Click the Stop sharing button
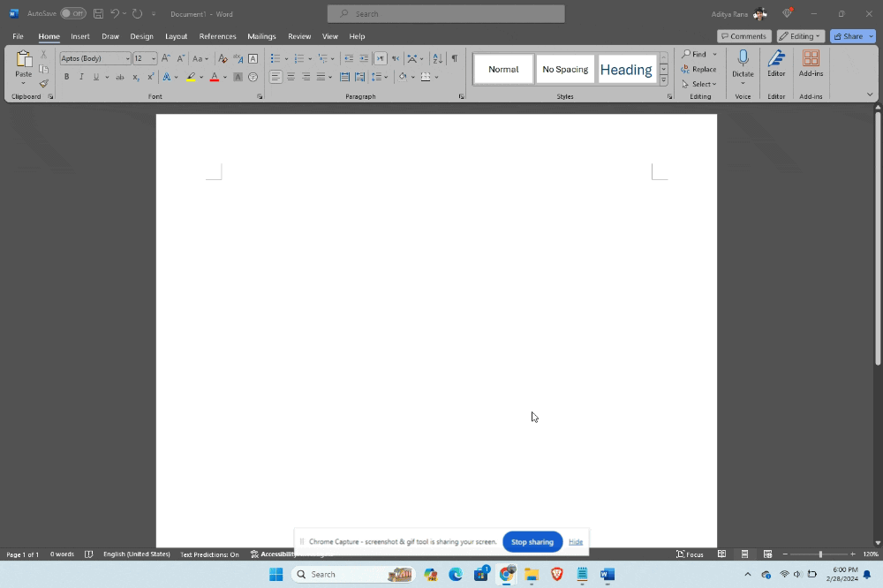883x588 pixels. (532, 541)
